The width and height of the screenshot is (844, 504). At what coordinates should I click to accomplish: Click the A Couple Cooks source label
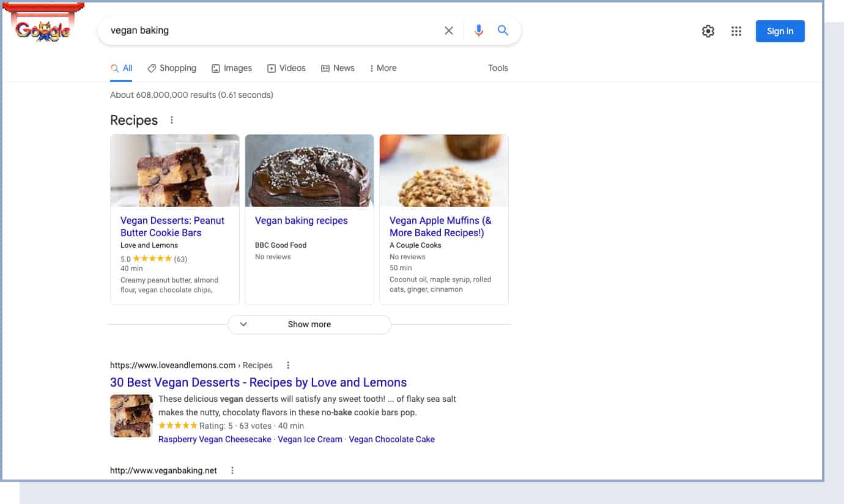[x=415, y=245]
